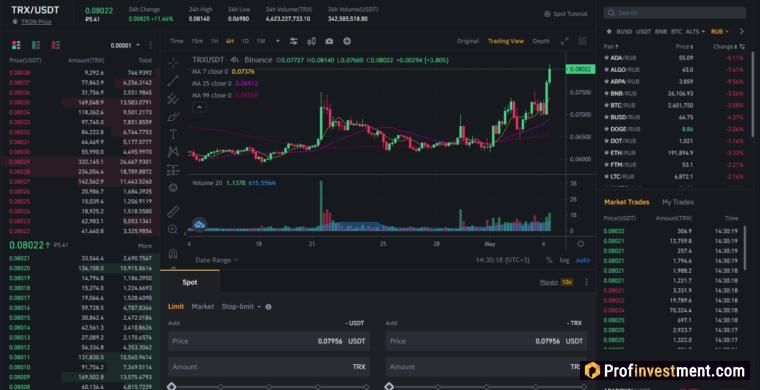
Task: Select the BUSD market filter
Action: [x=624, y=31]
